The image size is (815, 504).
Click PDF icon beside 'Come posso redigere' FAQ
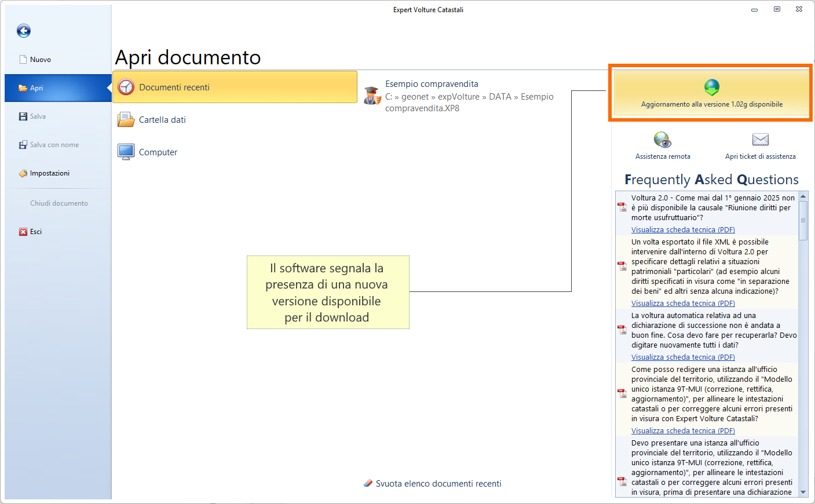tap(622, 394)
